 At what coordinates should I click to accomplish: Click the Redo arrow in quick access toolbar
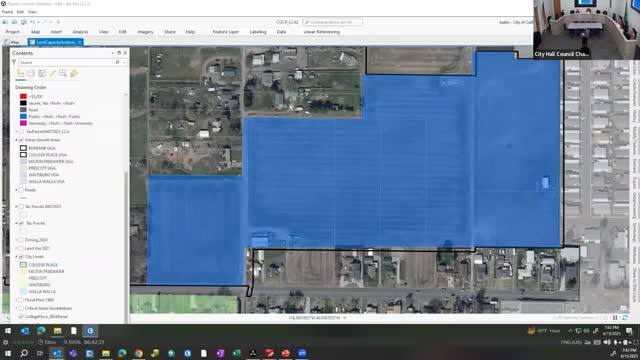(45, 22)
